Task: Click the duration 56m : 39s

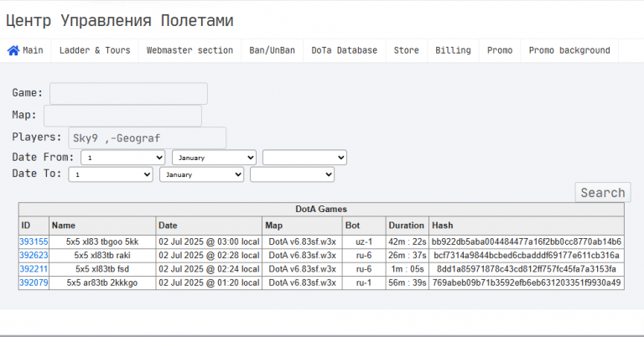Action: 408,283
